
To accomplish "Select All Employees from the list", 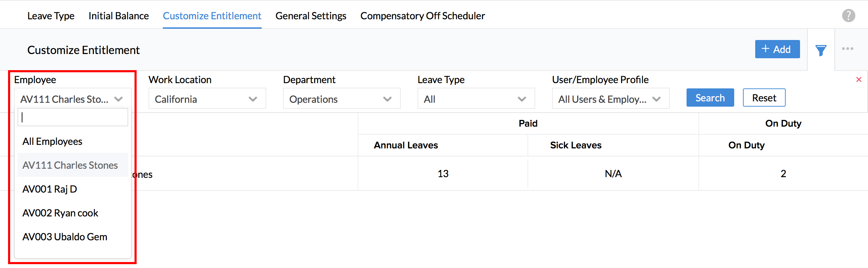I will click(52, 141).
